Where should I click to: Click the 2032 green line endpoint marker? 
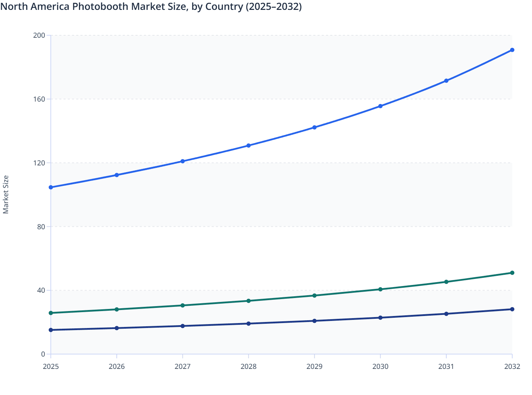click(x=512, y=273)
